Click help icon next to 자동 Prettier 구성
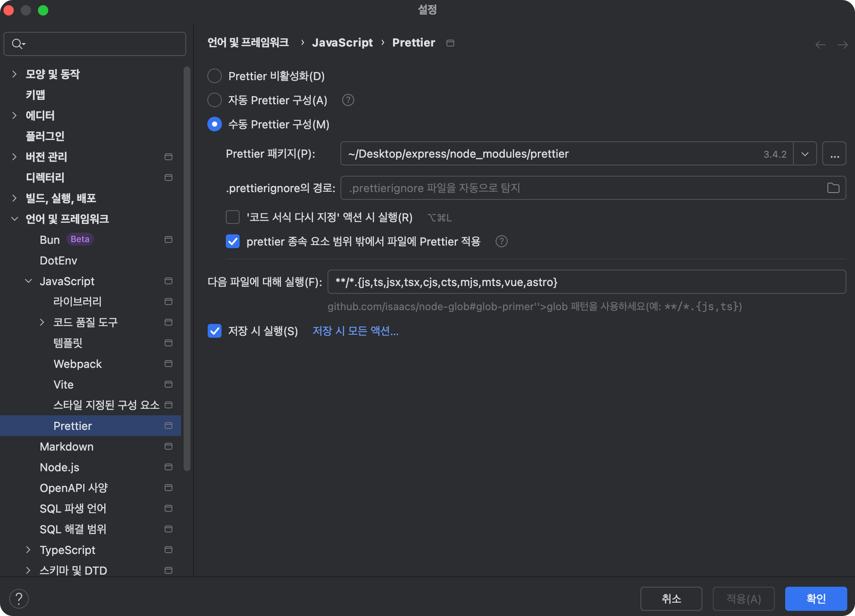Screen dimensions: 855x616 tap(348, 100)
